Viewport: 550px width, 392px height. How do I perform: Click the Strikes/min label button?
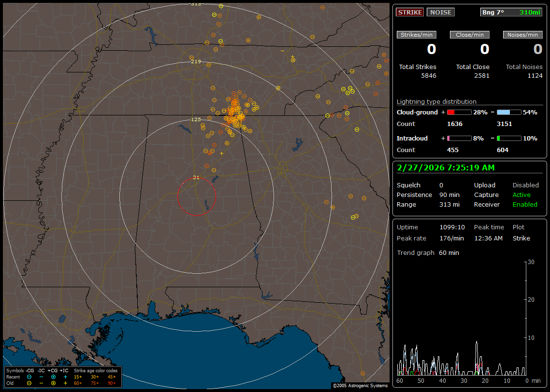pyautogui.click(x=417, y=35)
